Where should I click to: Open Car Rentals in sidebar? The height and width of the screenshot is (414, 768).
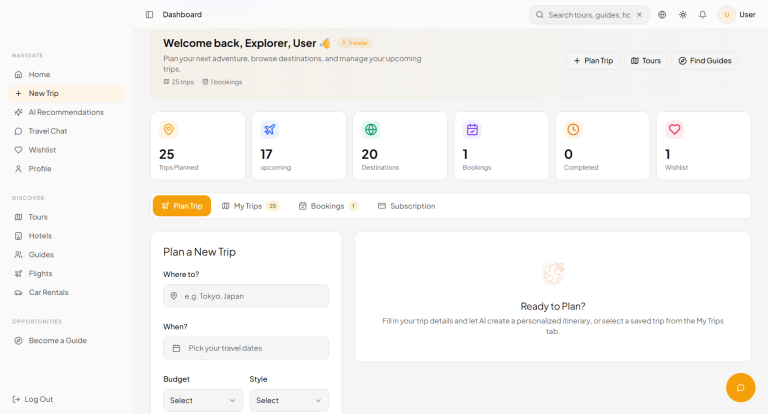point(47,292)
